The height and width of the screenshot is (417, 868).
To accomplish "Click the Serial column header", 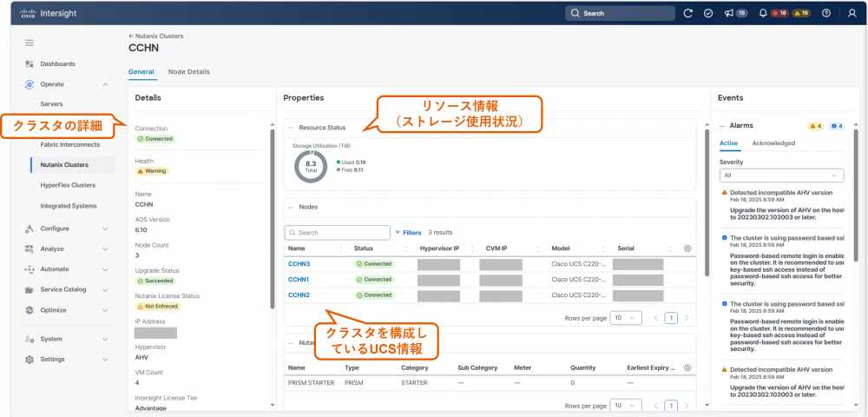I will tap(626, 248).
